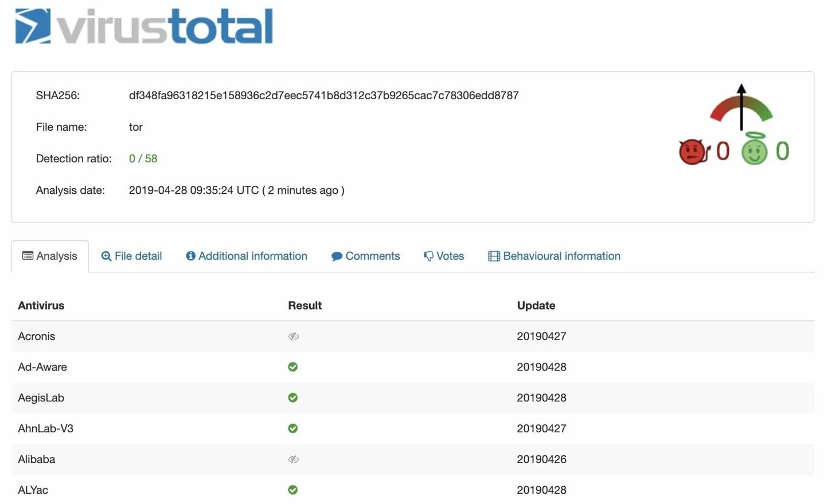Click the ALYac green check icon
The height and width of the screenshot is (504, 835).
[292, 490]
